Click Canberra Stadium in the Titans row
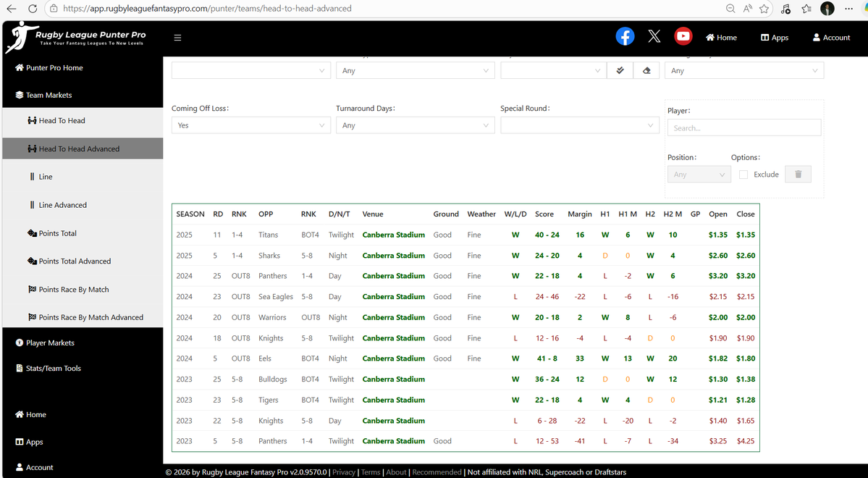 click(394, 235)
